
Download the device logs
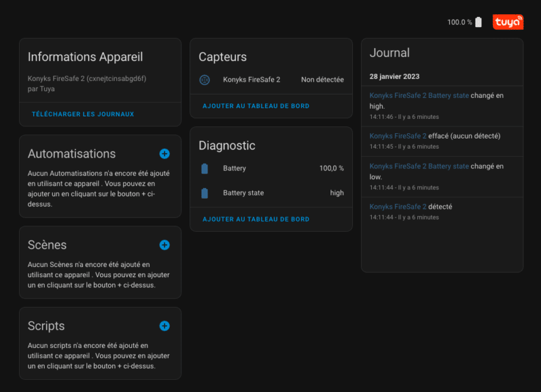click(x=83, y=114)
